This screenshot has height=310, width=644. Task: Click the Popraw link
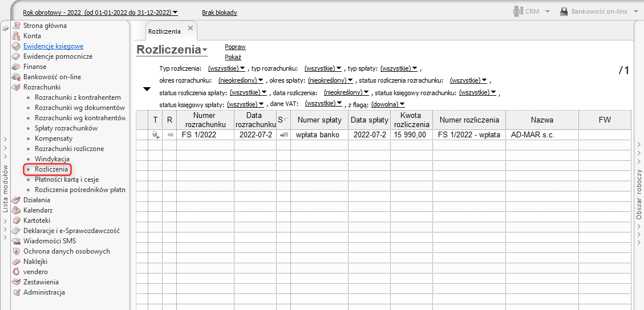coord(235,47)
